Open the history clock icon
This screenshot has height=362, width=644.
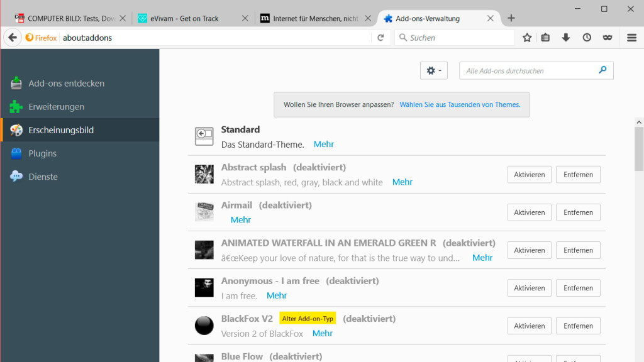pyautogui.click(x=587, y=38)
